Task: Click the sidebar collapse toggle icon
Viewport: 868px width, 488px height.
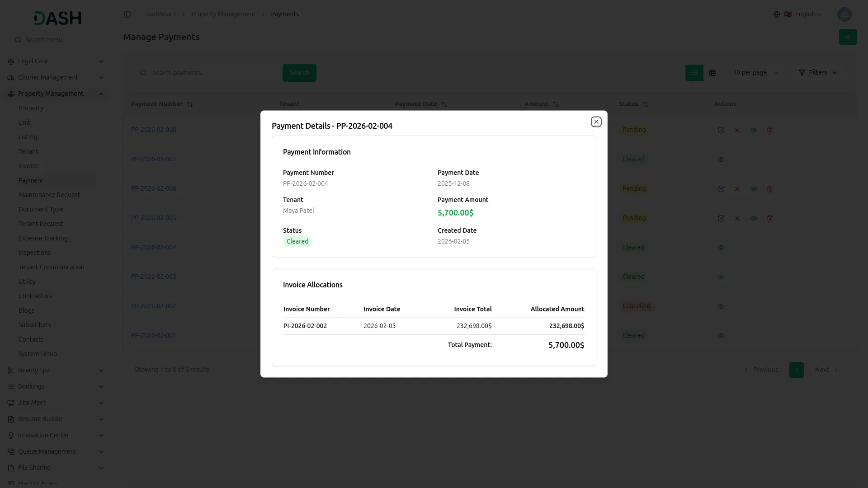Action: 127,14
